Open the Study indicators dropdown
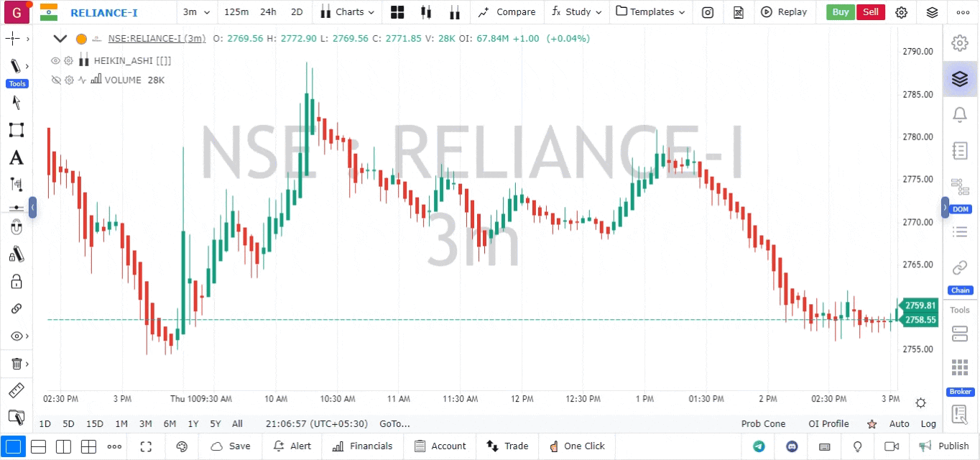 (x=577, y=12)
